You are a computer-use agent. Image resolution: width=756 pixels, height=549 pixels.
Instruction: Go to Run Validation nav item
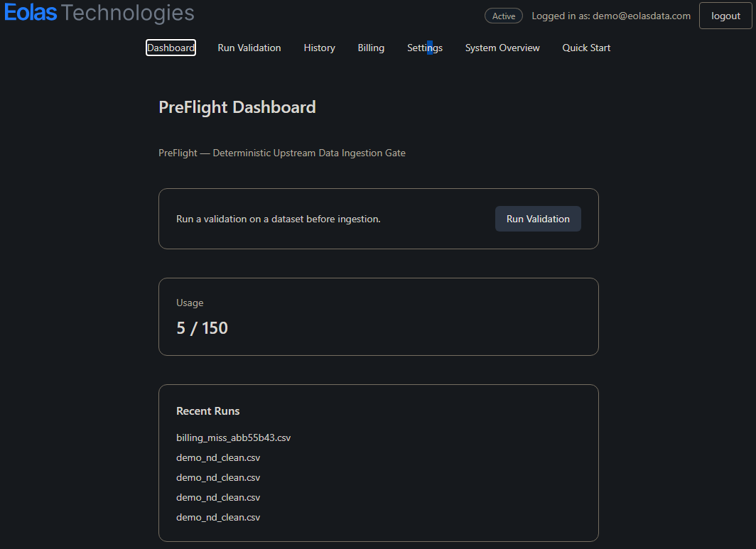(x=249, y=48)
